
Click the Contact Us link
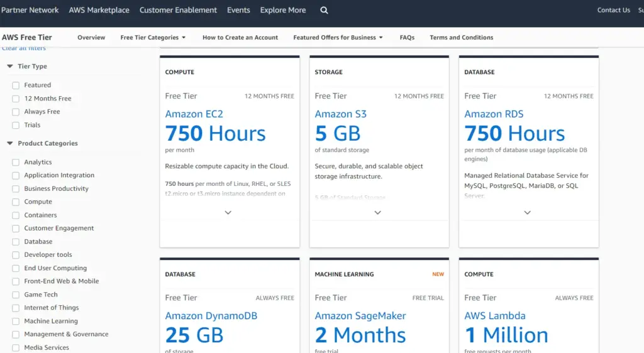coord(613,10)
